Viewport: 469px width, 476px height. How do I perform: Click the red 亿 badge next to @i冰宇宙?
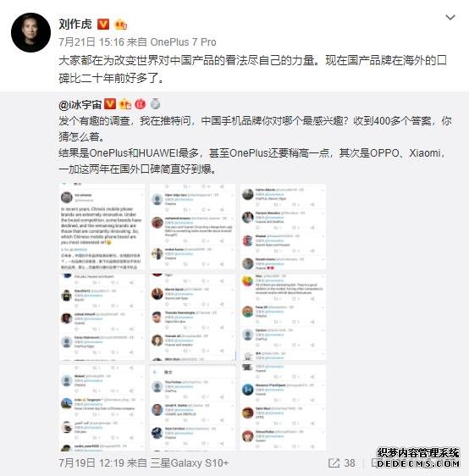(x=141, y=104)
